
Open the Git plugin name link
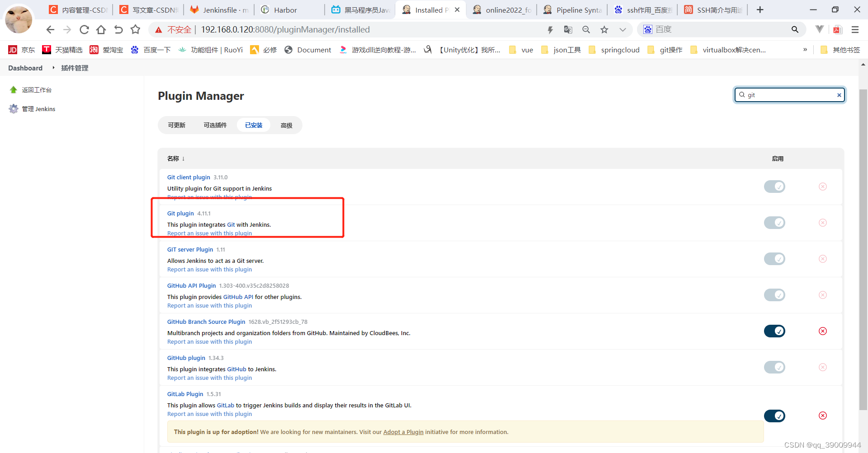point(180,214)
